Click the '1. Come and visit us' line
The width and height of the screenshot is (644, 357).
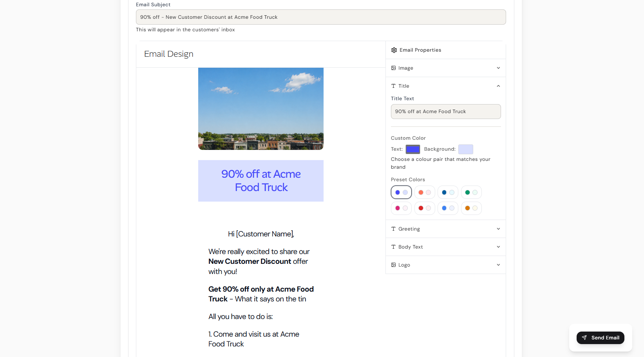tap(254, 339)
